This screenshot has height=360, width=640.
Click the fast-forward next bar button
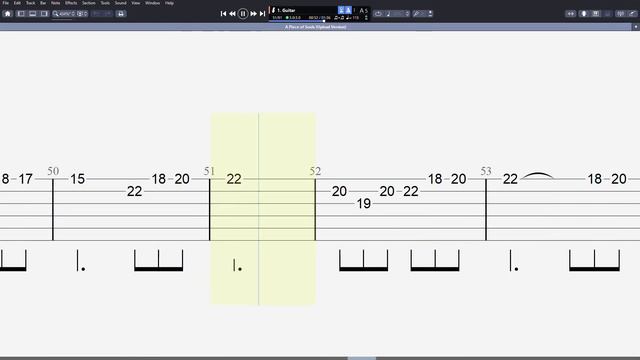253,14
